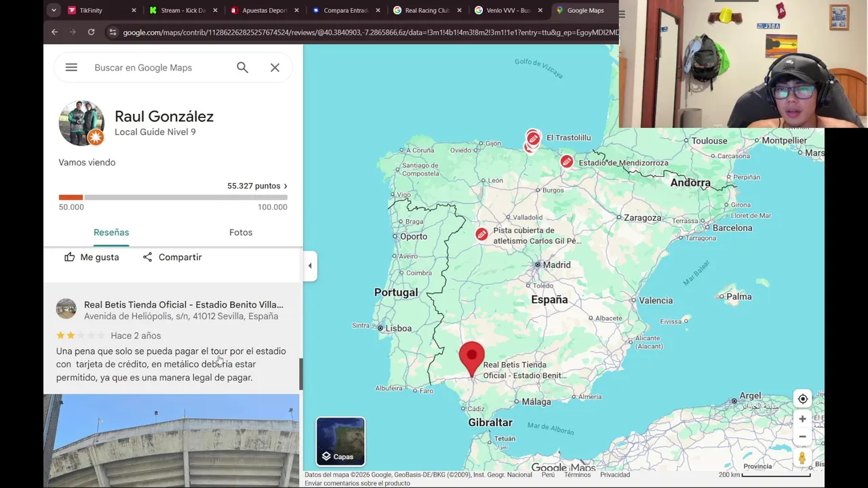868x488 pixels.
Task: Click the 200 km scale indicator
Action: click(x=765, y=474)
